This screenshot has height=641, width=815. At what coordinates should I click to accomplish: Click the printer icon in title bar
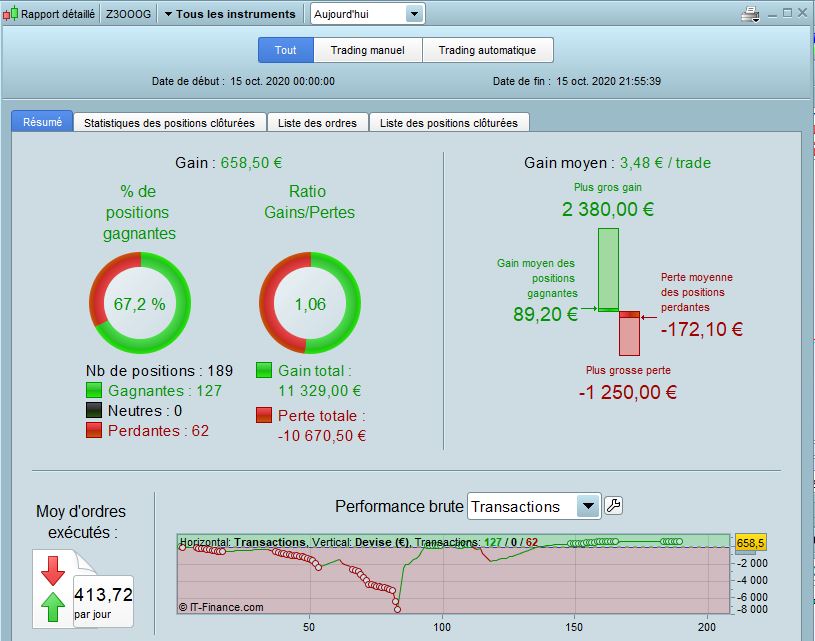[x=750, y=14]
